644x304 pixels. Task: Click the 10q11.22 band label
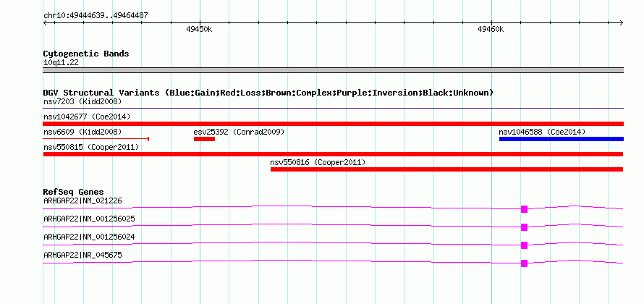61,62
